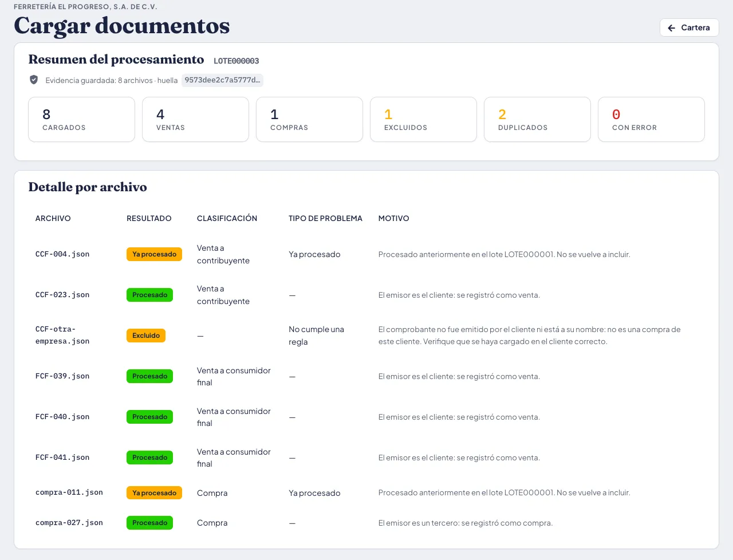This screenshot has height=560, width=733.
Task: Select the Compras summary card
Action: (x=309, y=119)
